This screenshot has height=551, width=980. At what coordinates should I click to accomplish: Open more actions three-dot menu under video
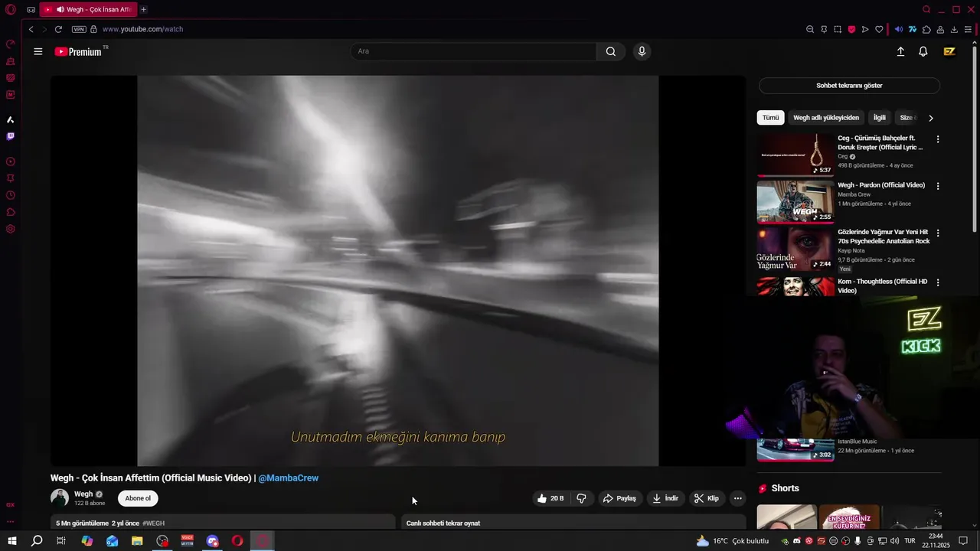click(737, 498)
